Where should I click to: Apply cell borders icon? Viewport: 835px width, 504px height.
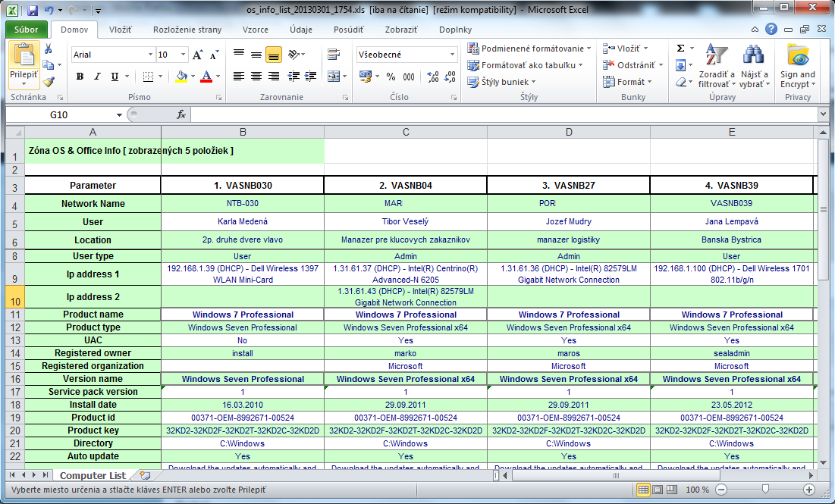pos(149,77)
